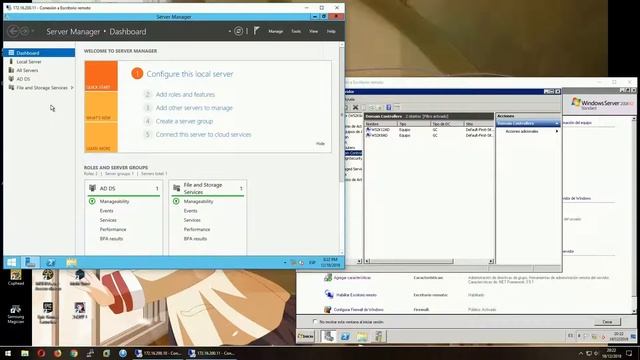Image resolution: width=640 pixels, height=360 pixels.
Task: Open the Manage menu
Action: (276, 31)
